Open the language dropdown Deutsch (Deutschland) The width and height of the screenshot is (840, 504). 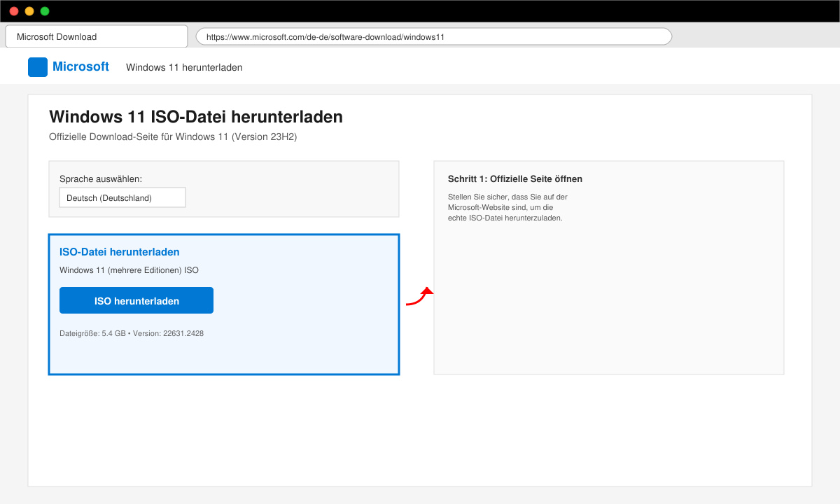click(122, 198)
